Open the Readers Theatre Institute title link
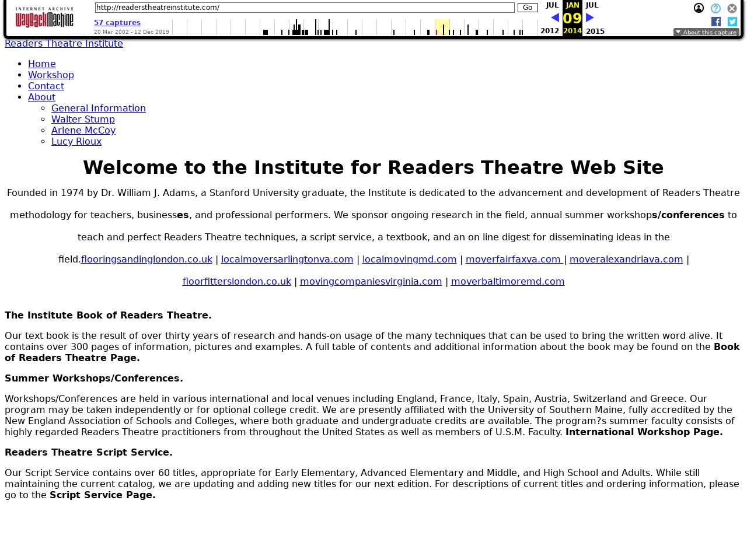 click(x=64, y=44)
